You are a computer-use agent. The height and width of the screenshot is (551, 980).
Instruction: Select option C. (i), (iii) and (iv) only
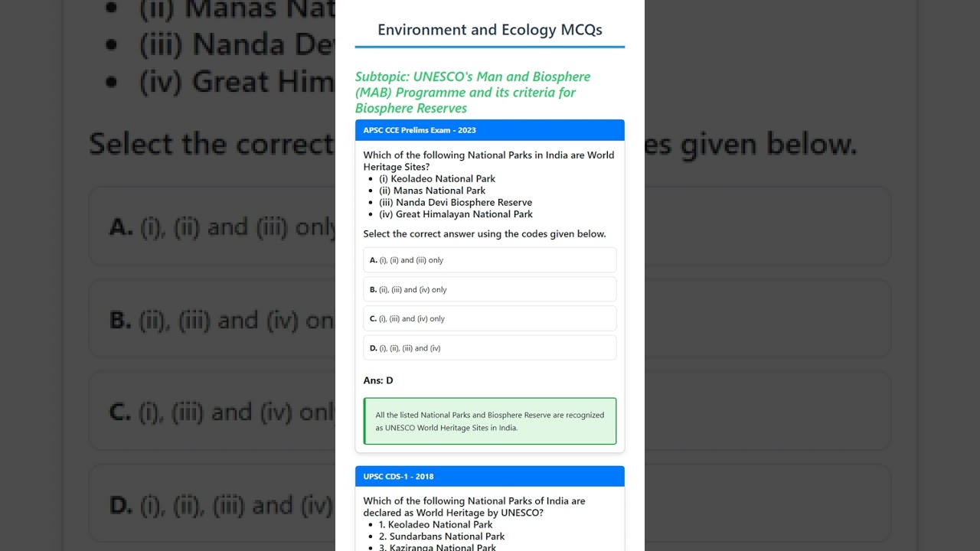tap(489, 318)
